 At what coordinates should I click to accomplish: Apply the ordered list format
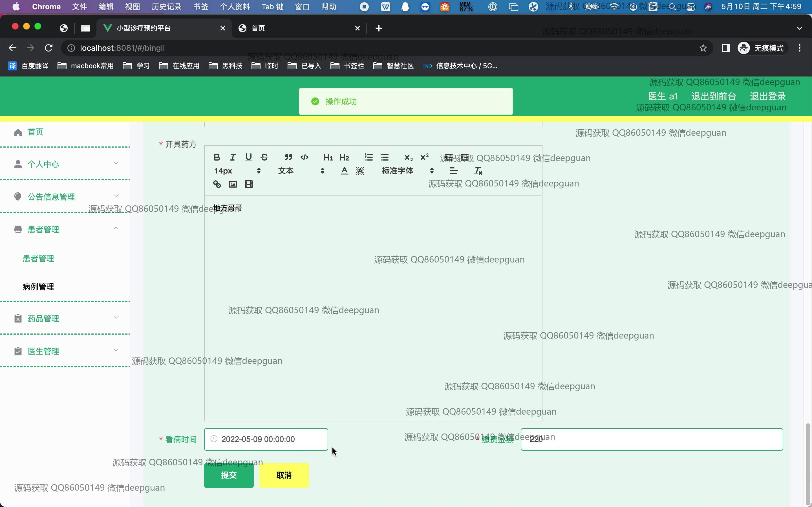[369, 157]
